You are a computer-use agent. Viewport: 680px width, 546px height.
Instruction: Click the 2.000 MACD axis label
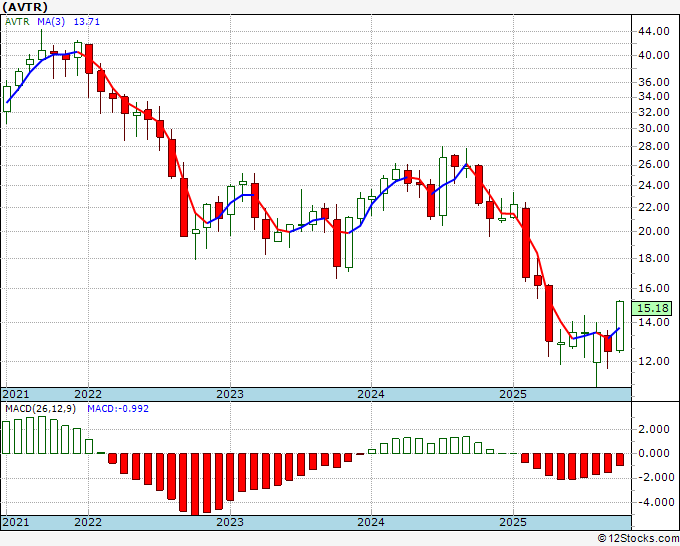[654, 430]
